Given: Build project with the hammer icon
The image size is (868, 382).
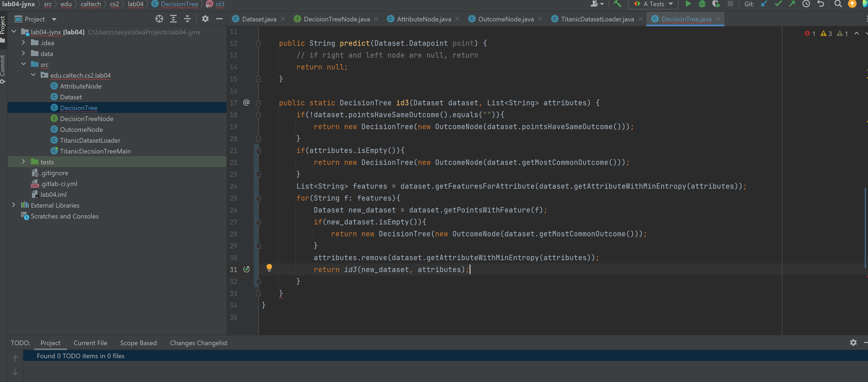Looking at the screenshot, I should pos(617,4).
